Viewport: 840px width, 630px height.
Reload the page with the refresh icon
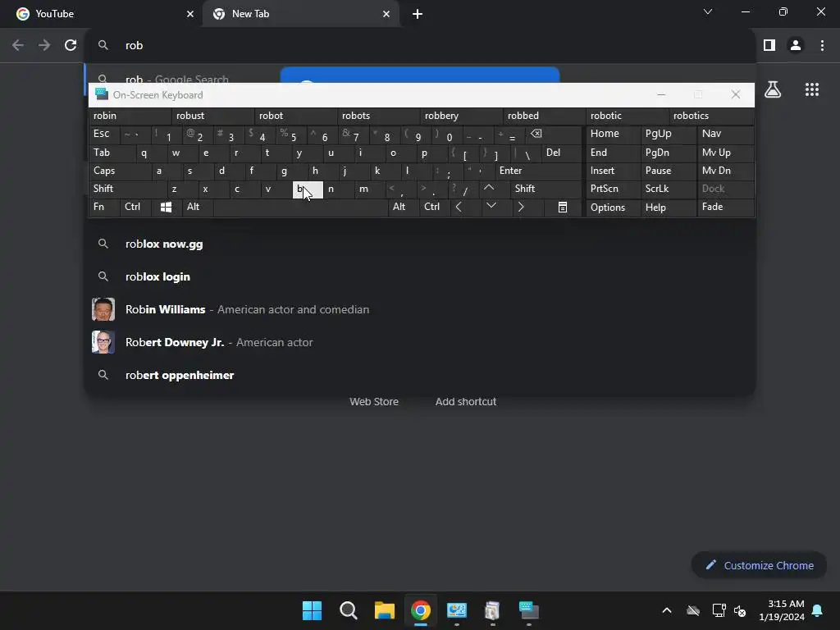[x=71, y=46]
